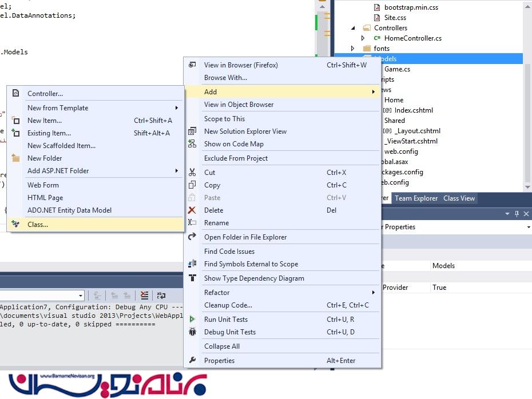This screenshot has height=399, width=532.
Task: Click the New Folder icon in Add submenu
Action: (15, 158)
